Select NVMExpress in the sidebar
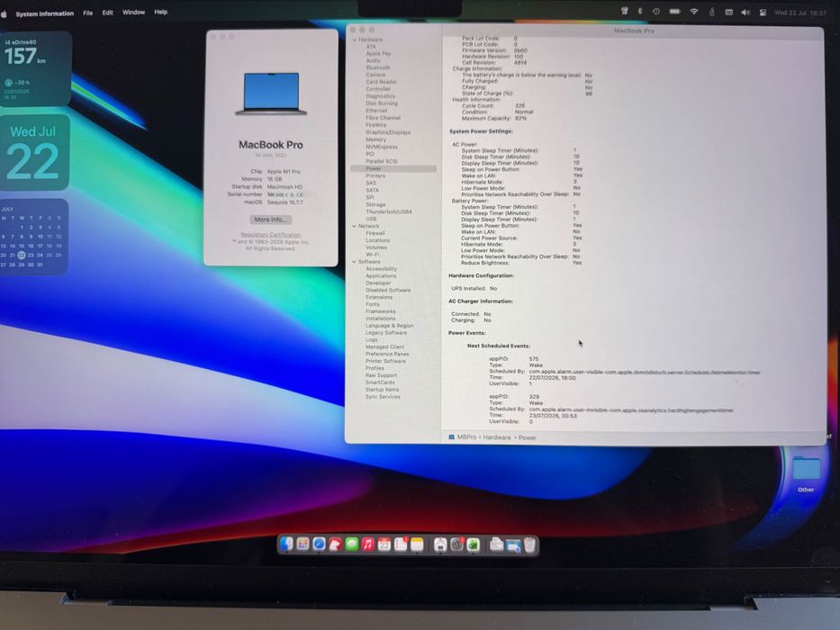The image size is (840, 630). coord(381,147)
